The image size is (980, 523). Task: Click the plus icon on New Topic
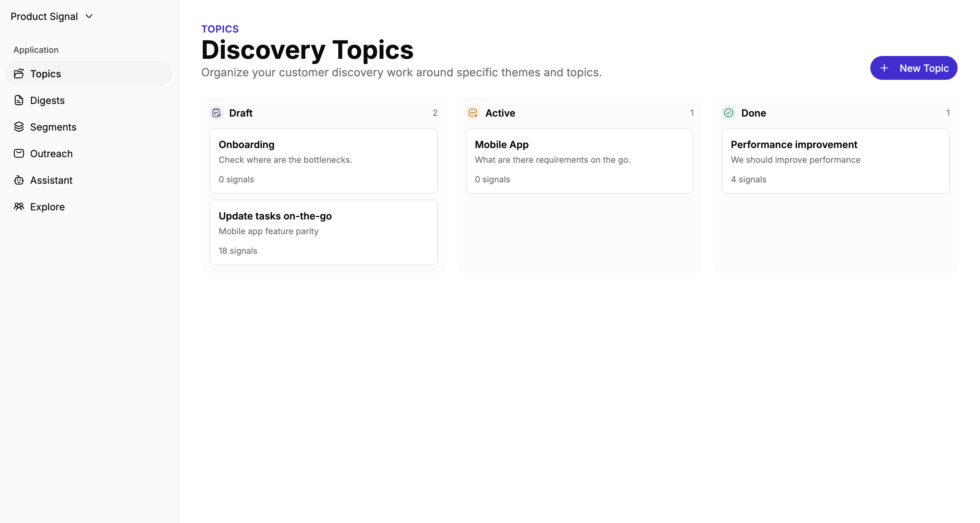(x=884, y=68)
